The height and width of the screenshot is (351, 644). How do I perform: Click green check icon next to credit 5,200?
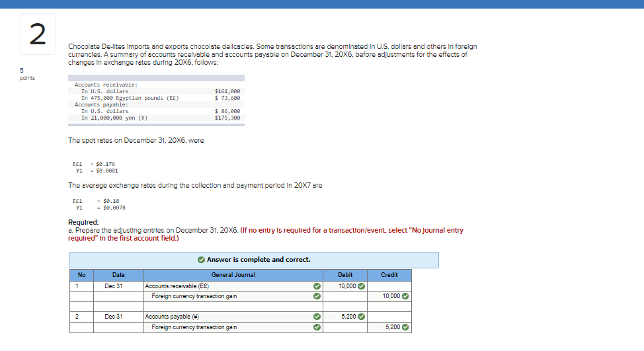(405, 327)
